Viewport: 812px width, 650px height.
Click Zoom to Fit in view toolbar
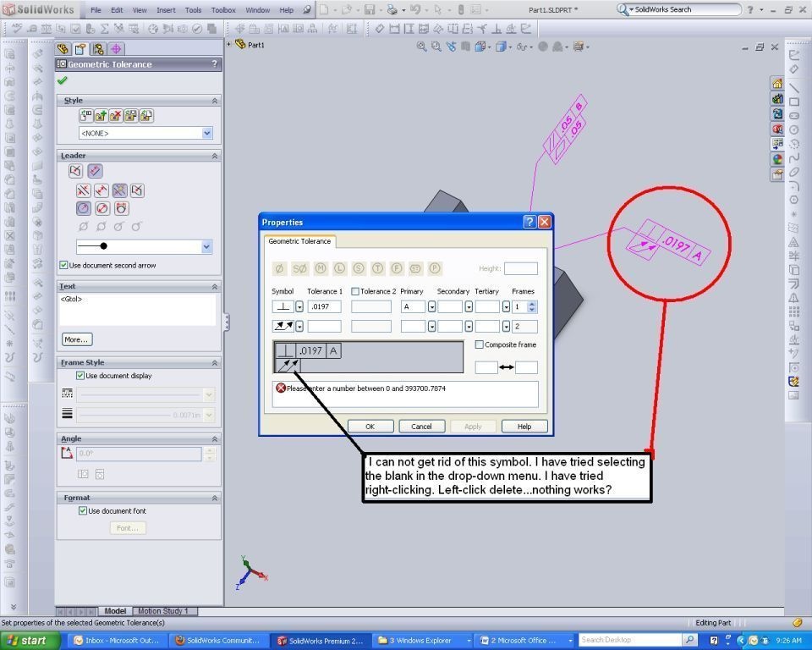pyautogui.click(x=422, y=47)
